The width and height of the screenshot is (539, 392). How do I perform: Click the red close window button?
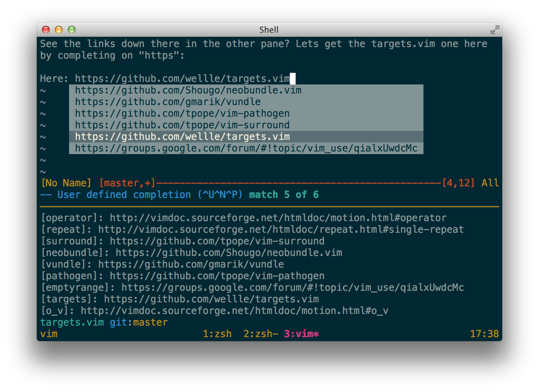click(46, 30)
